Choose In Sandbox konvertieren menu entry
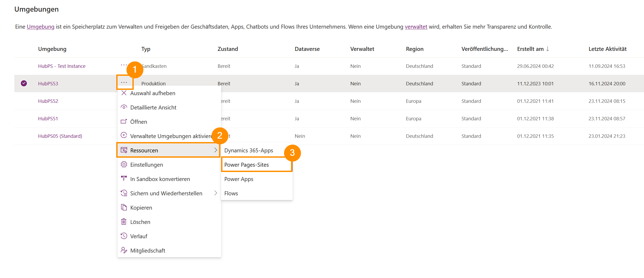Screen dimensions: 644x278 point(160,179)
